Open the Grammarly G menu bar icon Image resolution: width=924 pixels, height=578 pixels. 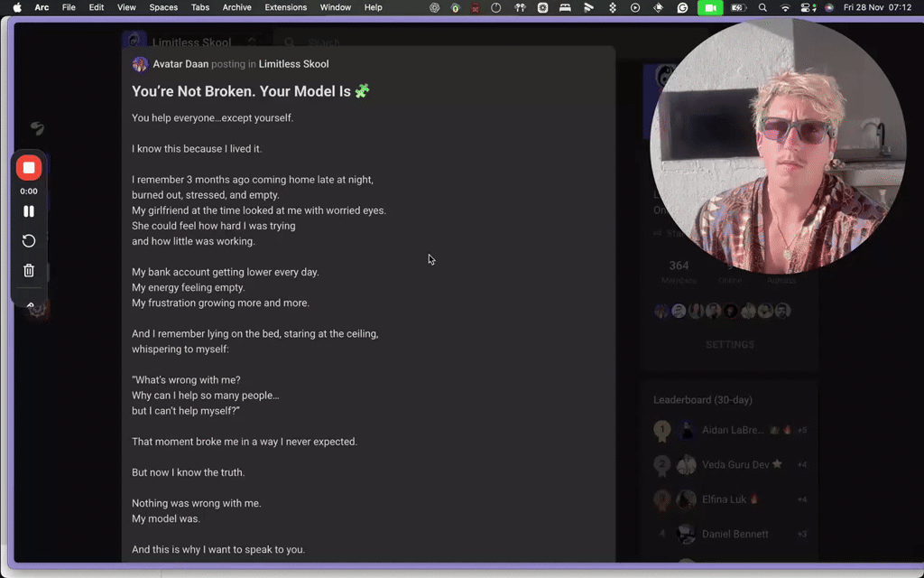click(x=682, y=7)
